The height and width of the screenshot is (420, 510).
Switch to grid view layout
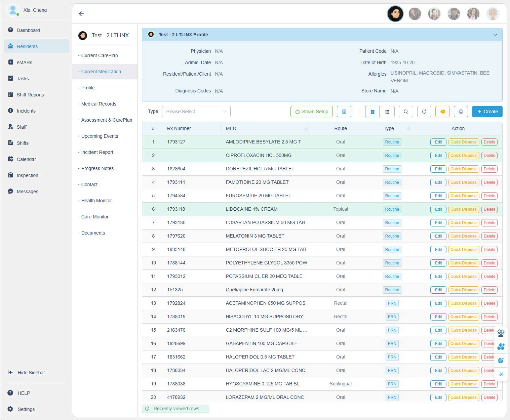coord(387,112)
